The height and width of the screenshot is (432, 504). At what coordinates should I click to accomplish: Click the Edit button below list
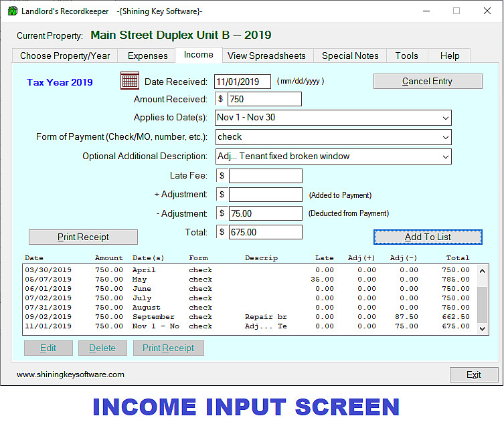pos(48,348)
